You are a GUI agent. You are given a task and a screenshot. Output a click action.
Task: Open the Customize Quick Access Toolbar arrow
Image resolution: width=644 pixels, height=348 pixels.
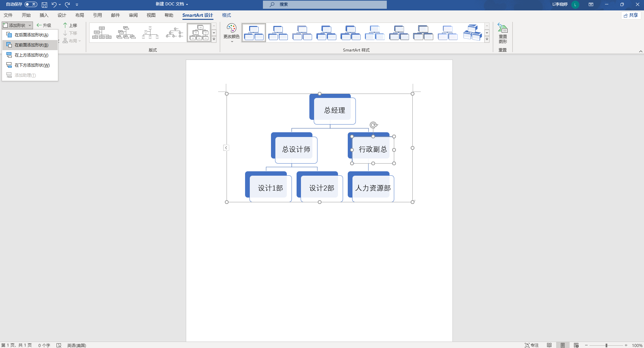click(x=77, y=5)
